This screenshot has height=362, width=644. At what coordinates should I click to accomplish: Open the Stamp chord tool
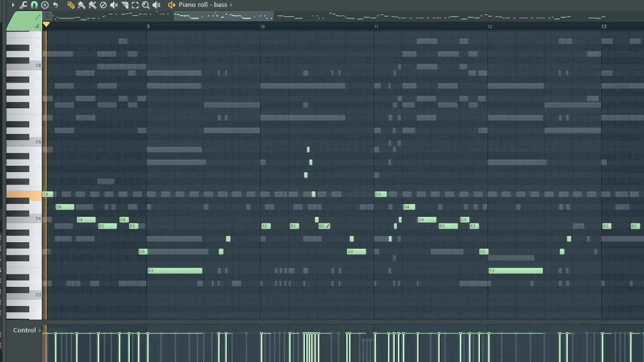click(x=45, y=5)
